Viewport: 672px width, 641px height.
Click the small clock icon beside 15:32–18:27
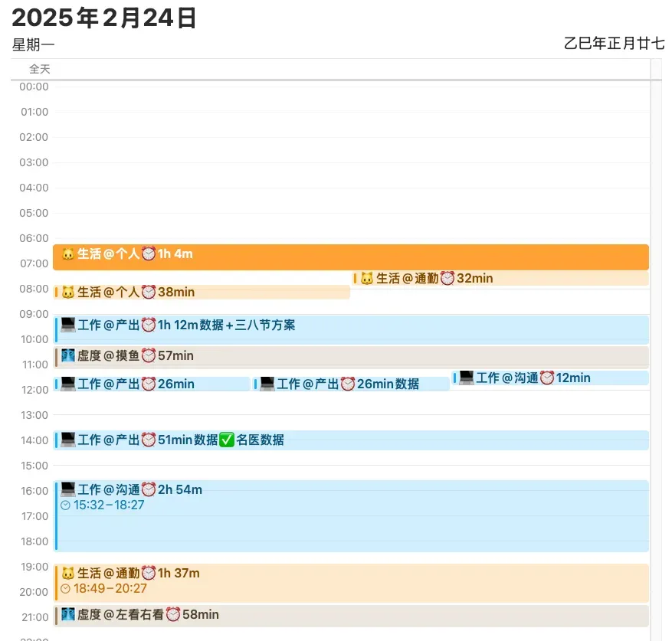(x=65, y=505)
